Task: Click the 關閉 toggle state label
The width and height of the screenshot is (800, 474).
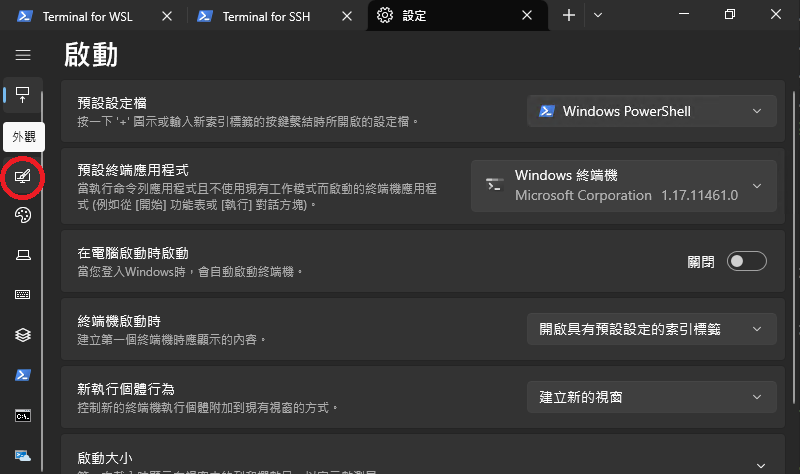Action: [701, 262]
